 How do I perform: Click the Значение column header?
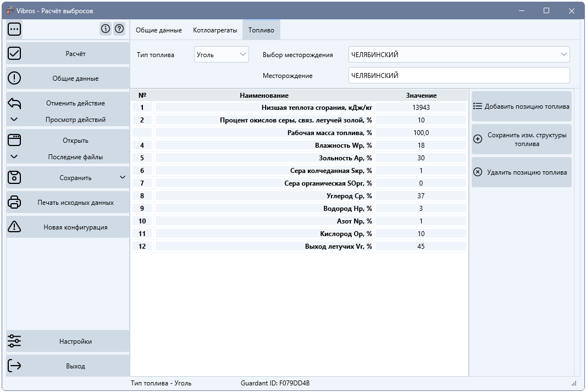pyautogui.click(x=421, y=95)
